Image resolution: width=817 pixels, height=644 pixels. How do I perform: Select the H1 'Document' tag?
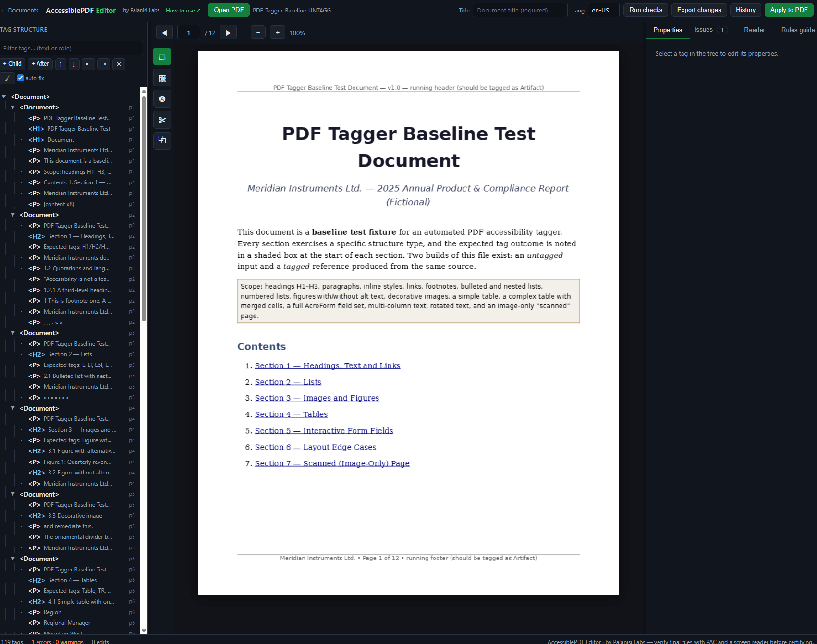pyautogui.click(x=51, y=140)
